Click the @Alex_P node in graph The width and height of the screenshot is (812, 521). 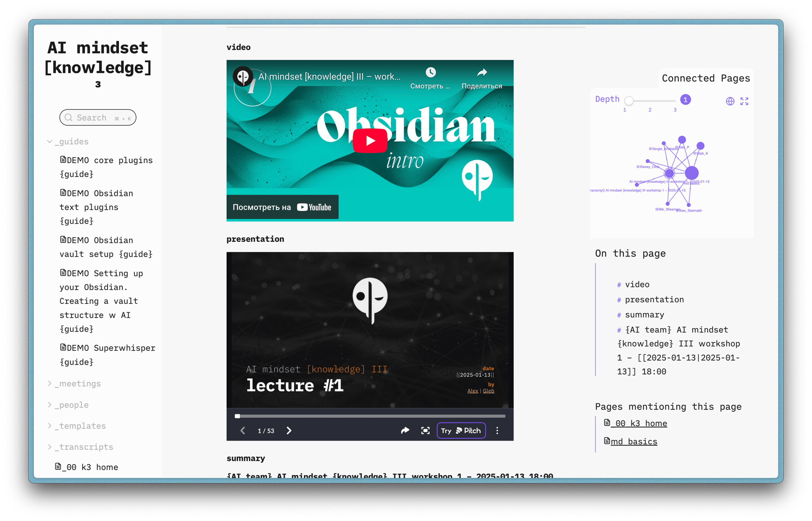pos(682,140)
